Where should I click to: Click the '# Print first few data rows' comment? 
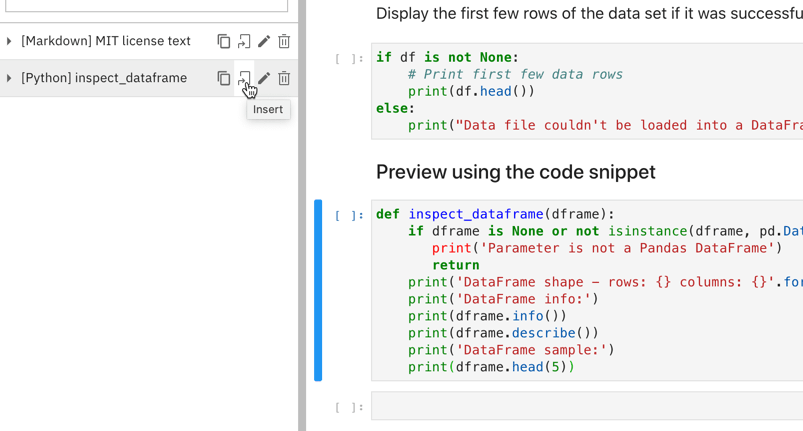515,75
